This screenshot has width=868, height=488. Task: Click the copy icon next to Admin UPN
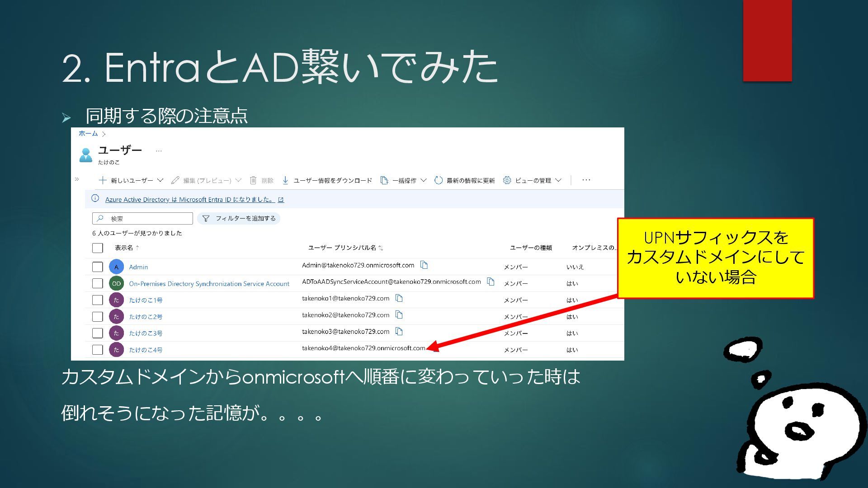[x=424, y=265]
